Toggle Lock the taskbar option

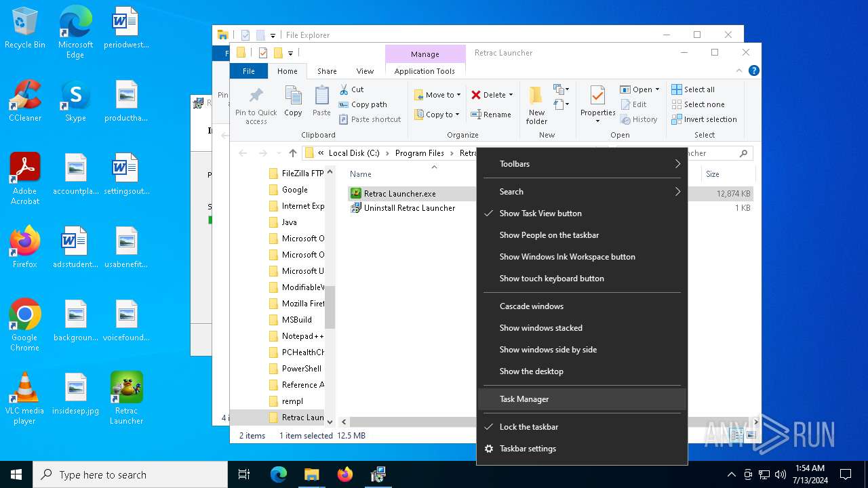click(x=582, y=427)
